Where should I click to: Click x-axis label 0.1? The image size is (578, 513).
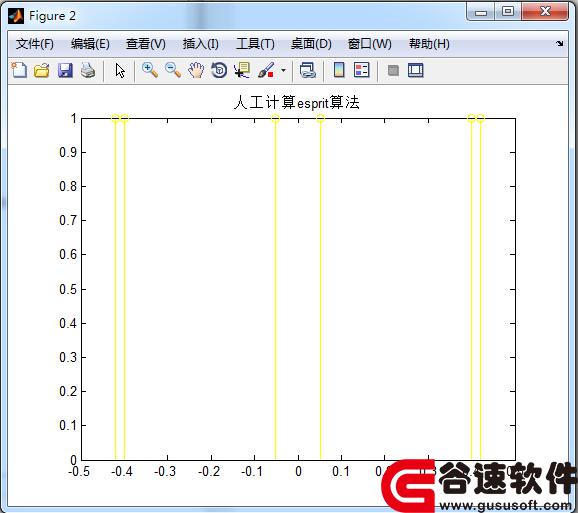coord(341,471)
